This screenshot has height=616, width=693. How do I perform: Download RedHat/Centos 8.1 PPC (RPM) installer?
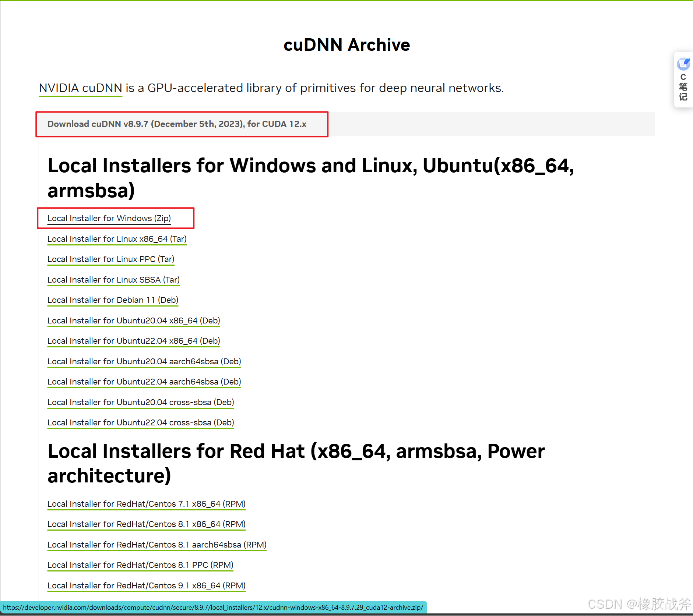(x=140, y=565)
